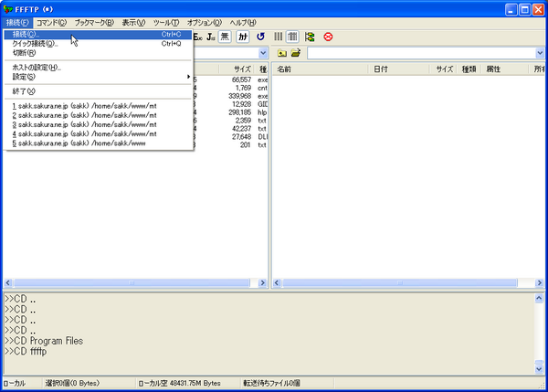Click local file size 339,968
548x392 pixels.
[x=239, y=96]
